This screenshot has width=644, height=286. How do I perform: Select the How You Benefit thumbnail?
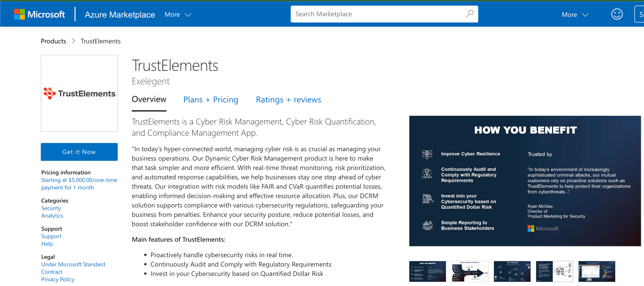(x=427, y=271)
